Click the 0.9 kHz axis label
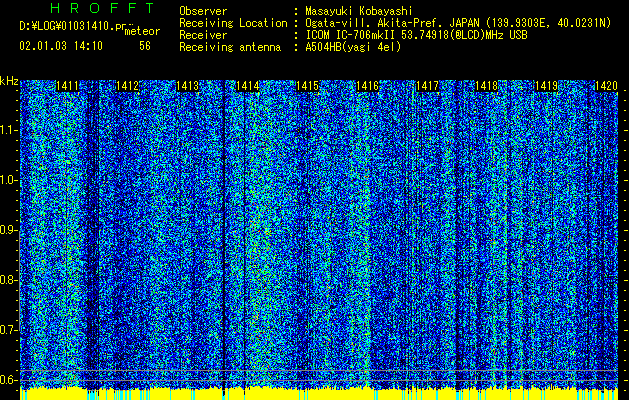This screenshot has height=400, width=629. tap(8, 230)
